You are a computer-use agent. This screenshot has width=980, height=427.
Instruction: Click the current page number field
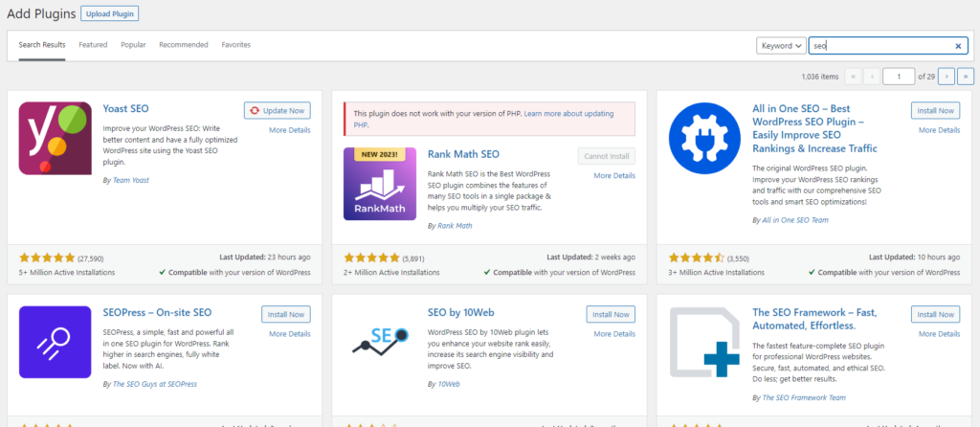[x=899, y=77]
